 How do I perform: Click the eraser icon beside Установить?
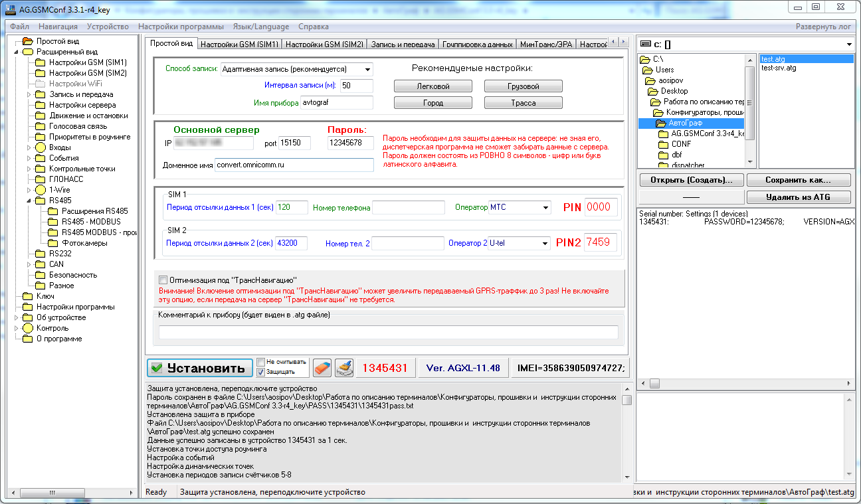pos(322,367)
